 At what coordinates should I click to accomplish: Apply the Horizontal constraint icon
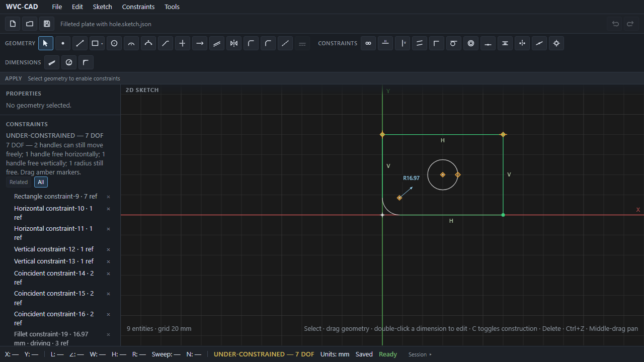[385, 43]
